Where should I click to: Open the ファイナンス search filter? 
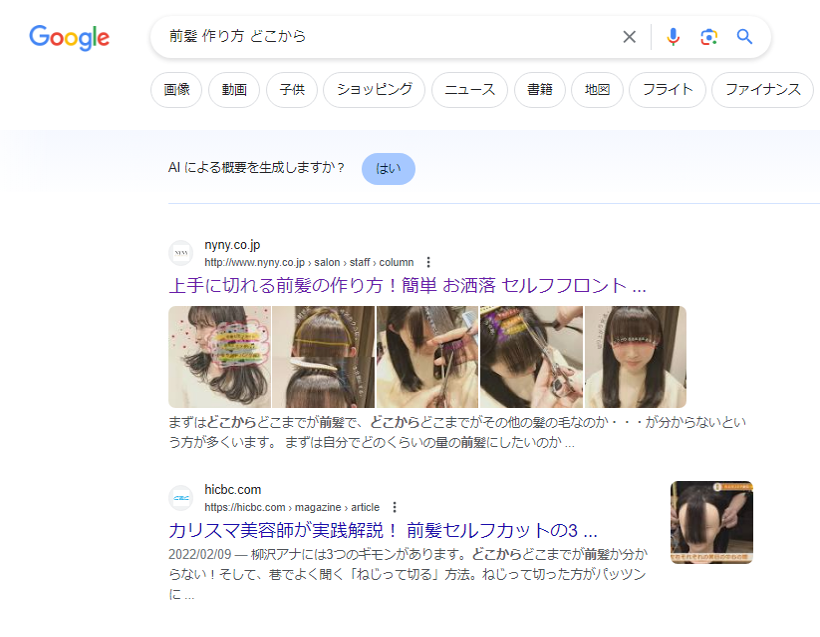762,89
